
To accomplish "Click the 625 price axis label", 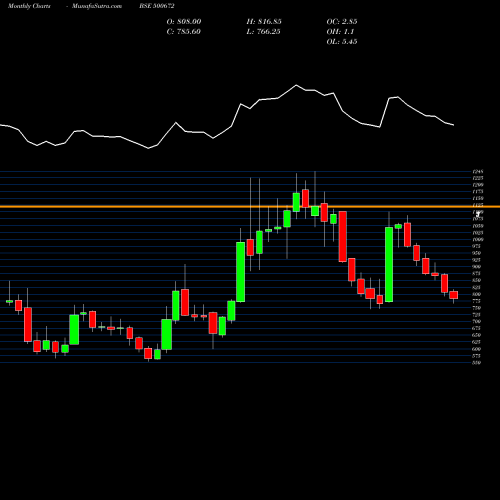I will click(x=477, y=342).
